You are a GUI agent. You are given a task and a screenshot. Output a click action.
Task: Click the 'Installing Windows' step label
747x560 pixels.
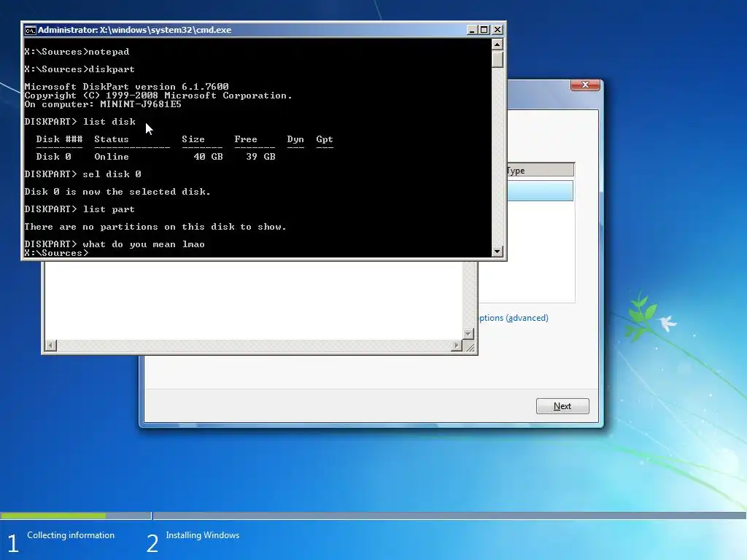click(x=203, y=535)
